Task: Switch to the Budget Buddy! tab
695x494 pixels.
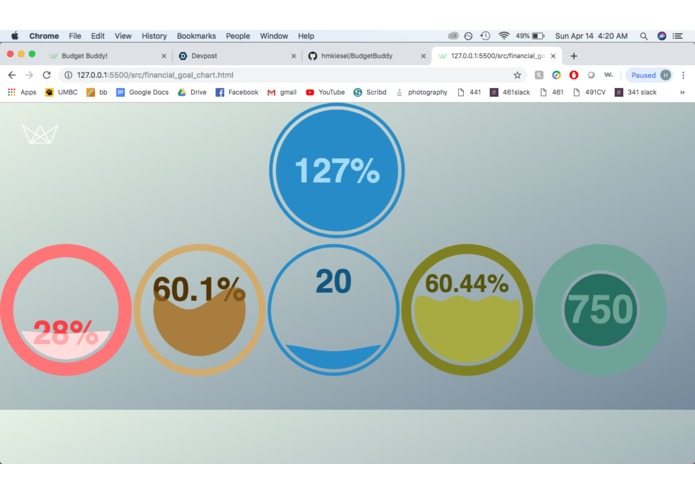Action: point(106,56)
